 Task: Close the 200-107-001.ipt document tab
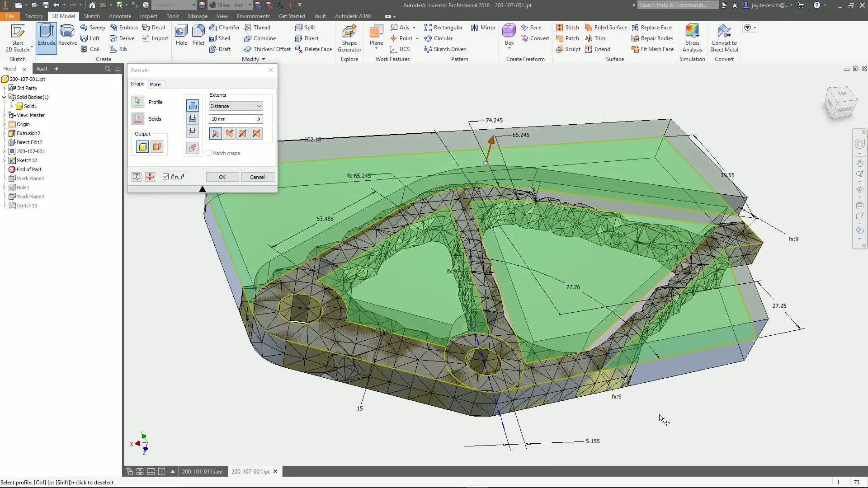point(275,471)
